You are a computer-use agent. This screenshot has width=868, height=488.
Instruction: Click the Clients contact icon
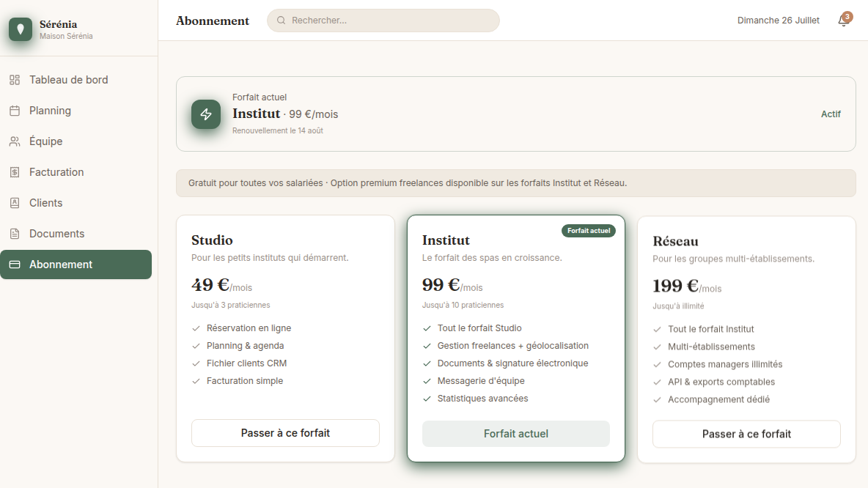click(x=15, y=203)
